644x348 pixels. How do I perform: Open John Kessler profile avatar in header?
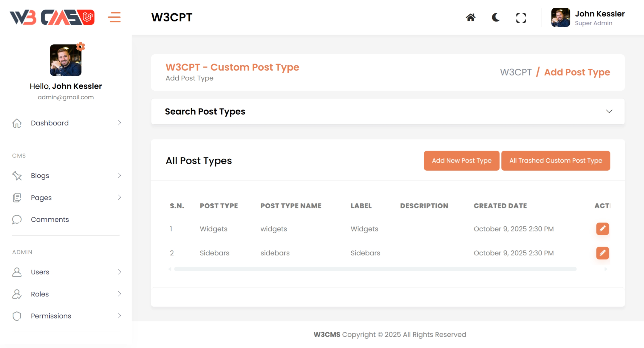point(560,18)
